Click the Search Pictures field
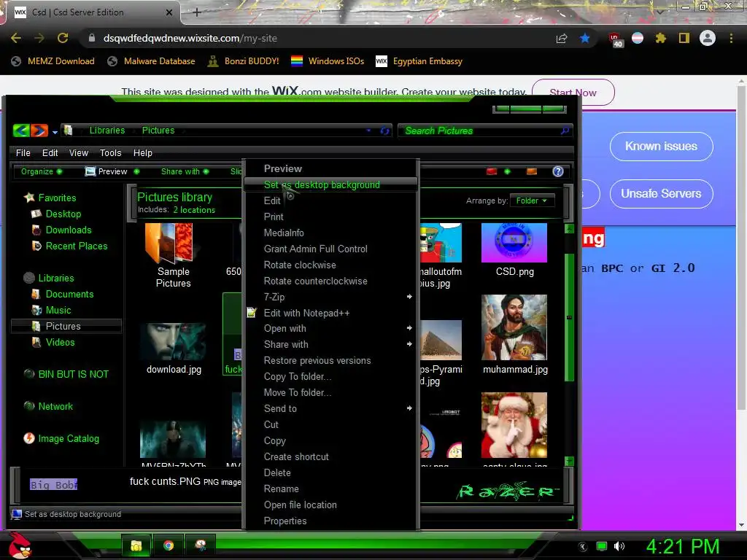 click(484, 131)
